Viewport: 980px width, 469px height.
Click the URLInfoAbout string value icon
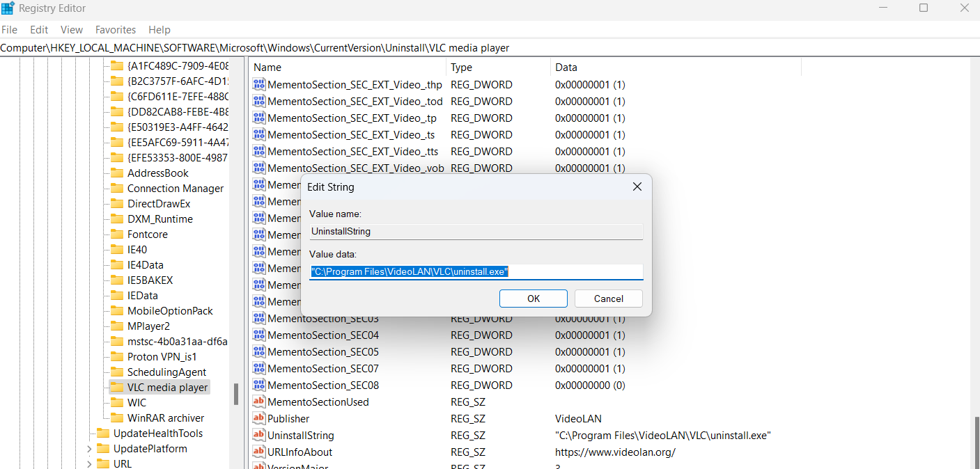coord(259,452)
